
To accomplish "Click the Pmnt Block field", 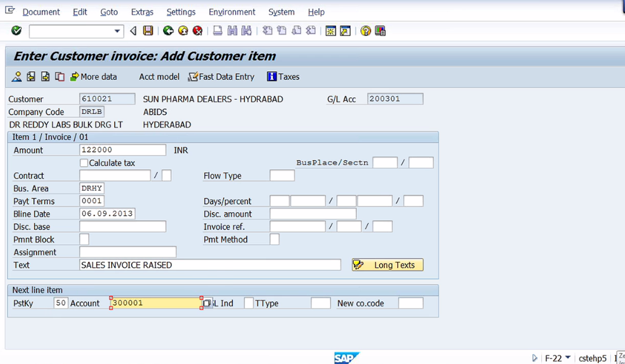I will pos(84,239).
